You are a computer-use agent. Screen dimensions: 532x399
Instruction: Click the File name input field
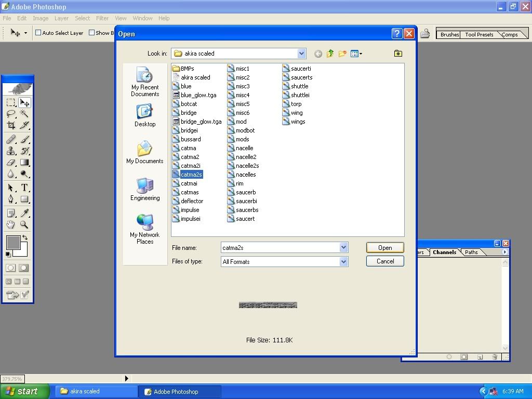click(281, 248)
